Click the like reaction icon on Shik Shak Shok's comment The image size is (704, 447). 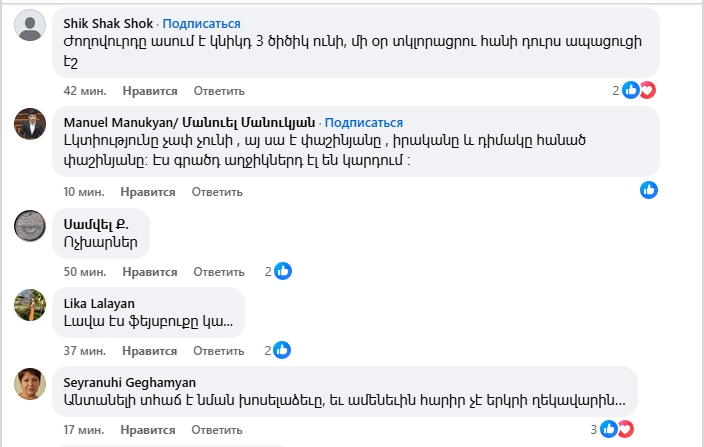631,90
